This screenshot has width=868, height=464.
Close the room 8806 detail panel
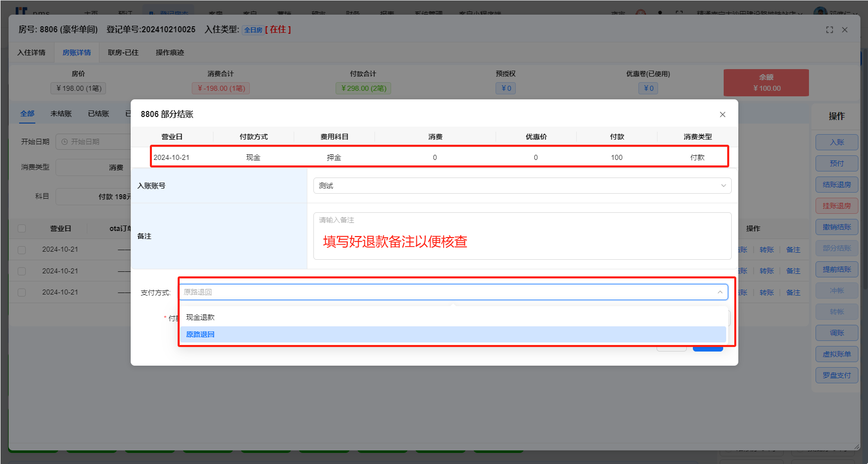[844, 30]
